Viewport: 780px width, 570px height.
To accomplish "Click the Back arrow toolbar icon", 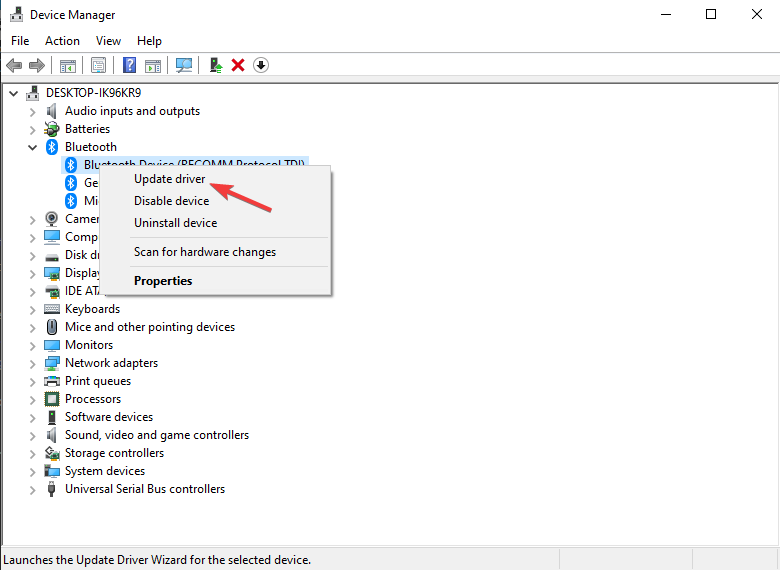I will pyautogui.click(x=14, y=65).
